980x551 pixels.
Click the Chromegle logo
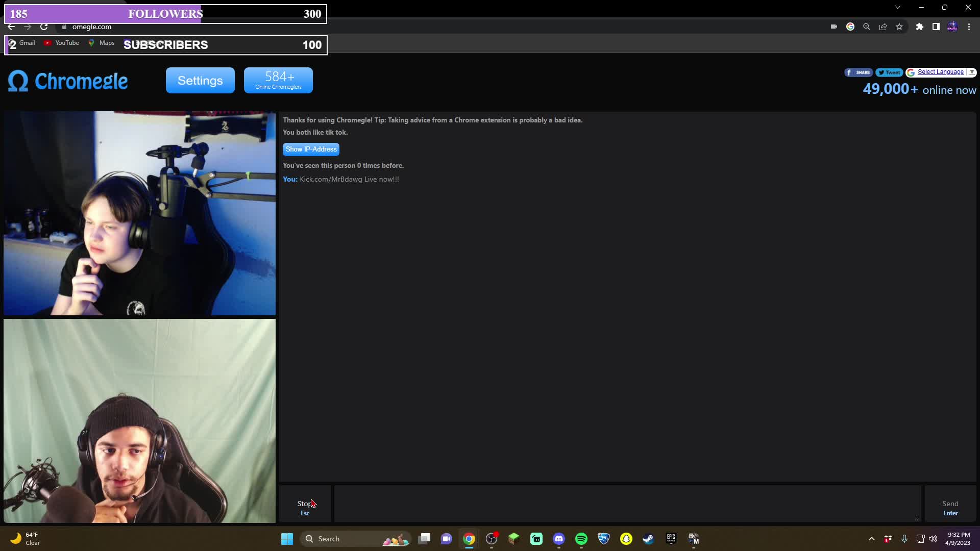(x=68, y=81)
